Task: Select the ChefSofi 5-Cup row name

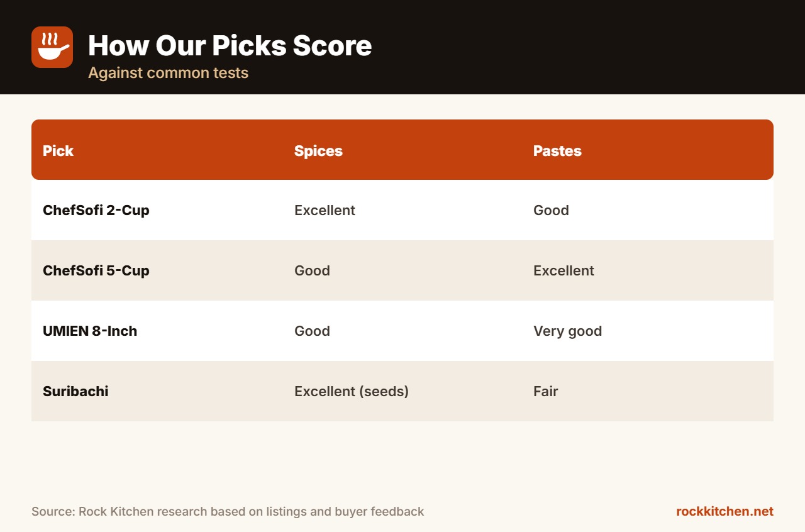Action: [96, 270]
